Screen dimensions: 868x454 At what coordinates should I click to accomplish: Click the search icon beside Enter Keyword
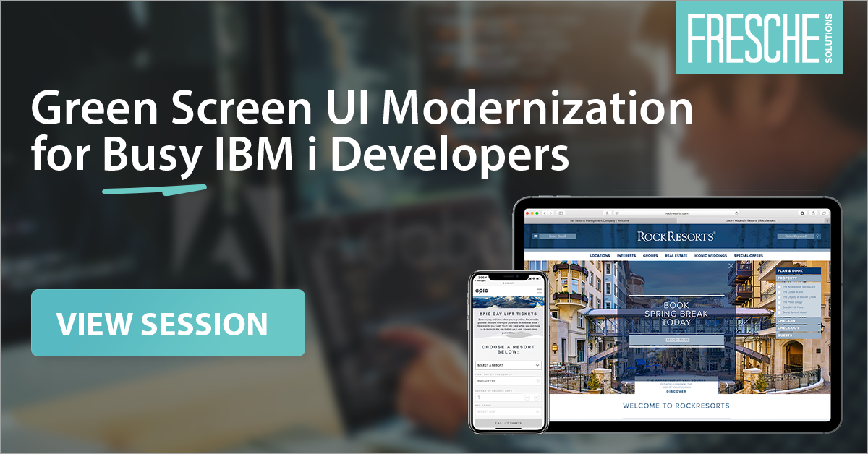[x=817, y=236]
